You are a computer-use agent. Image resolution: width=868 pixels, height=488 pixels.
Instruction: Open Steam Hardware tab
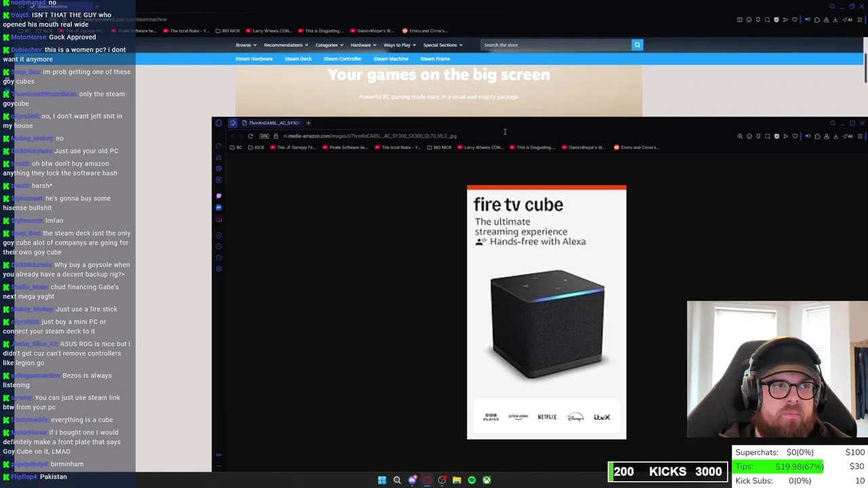[254, 59]
